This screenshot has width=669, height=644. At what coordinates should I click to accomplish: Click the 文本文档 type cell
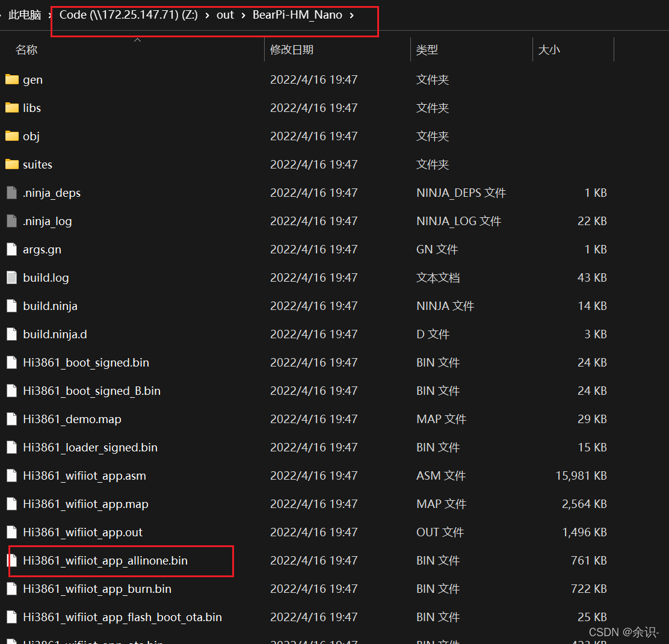point(438,277)
